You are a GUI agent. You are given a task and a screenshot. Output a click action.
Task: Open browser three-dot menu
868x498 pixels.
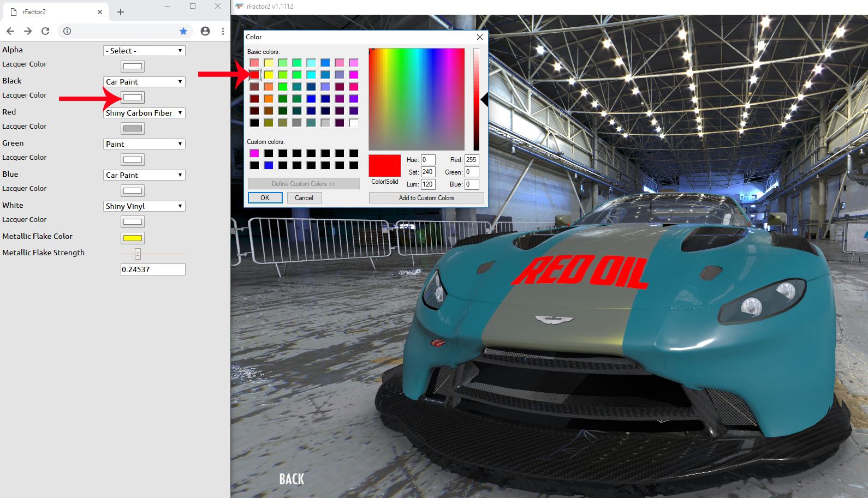[x=223, y=31]
